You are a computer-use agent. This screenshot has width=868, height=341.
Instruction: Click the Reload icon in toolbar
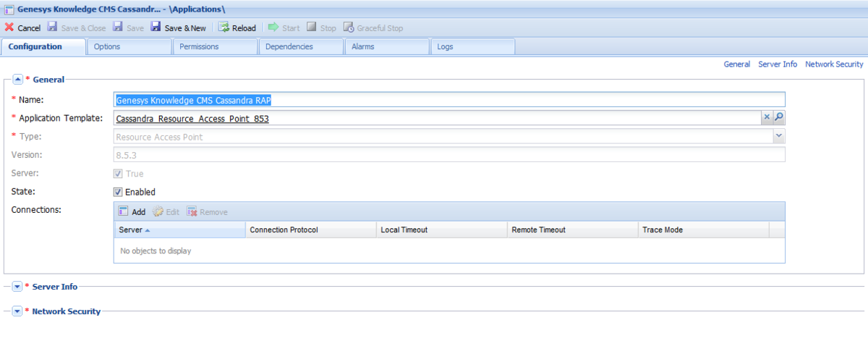pyautogui.click(x=224, y=28)
